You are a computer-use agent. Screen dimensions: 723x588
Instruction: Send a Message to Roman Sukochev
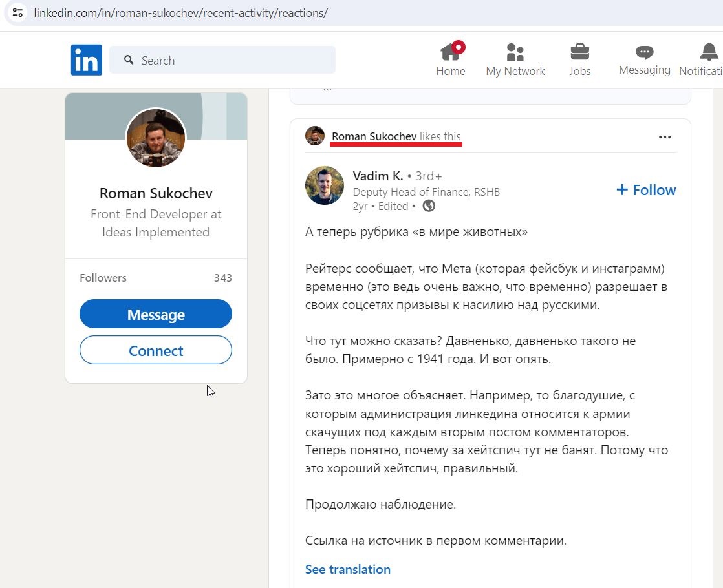(x=156, y=314)
